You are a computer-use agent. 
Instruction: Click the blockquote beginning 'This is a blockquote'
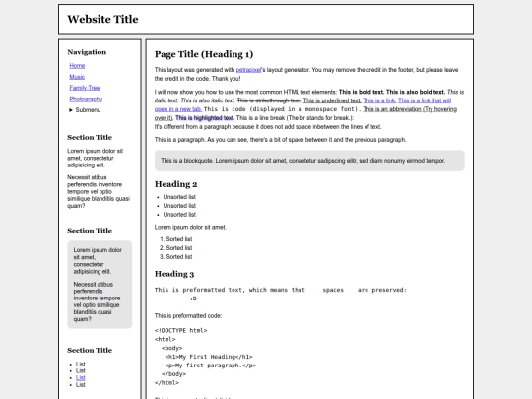pyautogui.click(x=309, y=161)
